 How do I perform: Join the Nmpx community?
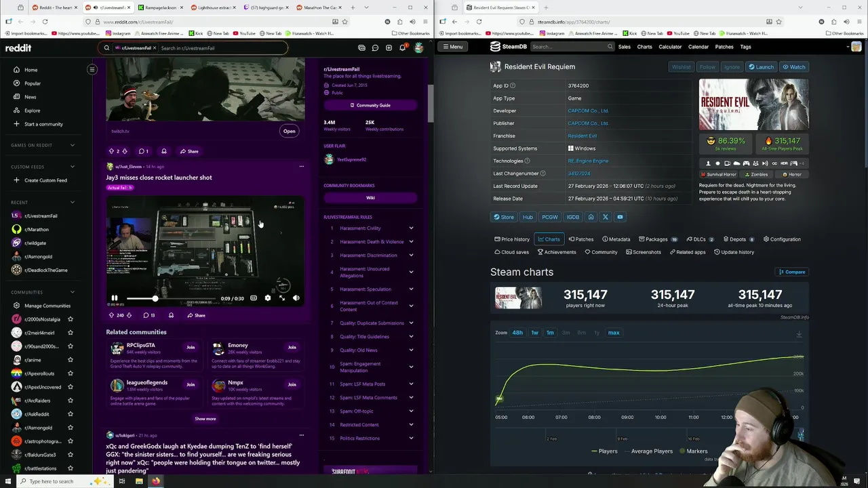tap(292, 384)
